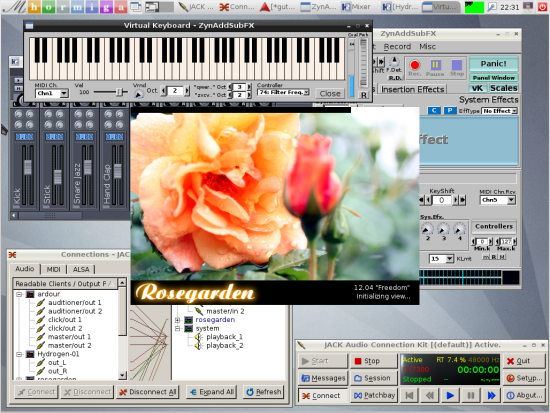Click JACK transport Forward button

click(491, 395)
